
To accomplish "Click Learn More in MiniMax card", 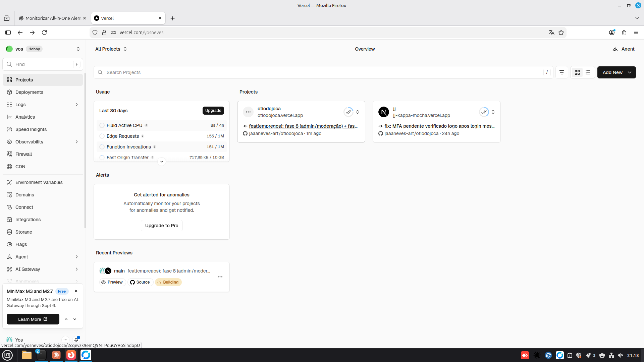I will click(x=33, y=319).
